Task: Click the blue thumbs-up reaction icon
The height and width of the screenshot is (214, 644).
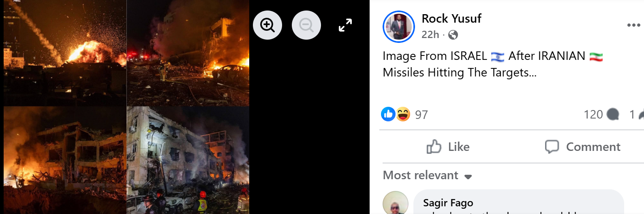Action: pos(388,114)
